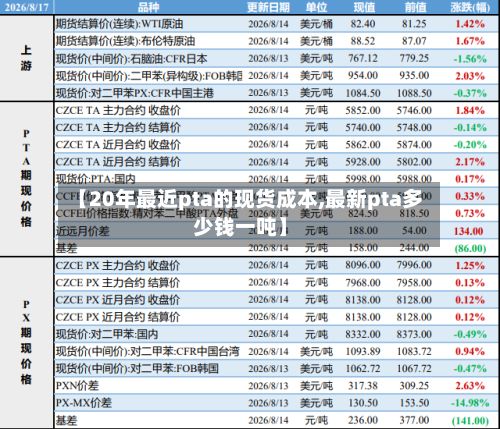Click the value 8096.00
This screenshot has width=500, height=429.
(363, 265)
